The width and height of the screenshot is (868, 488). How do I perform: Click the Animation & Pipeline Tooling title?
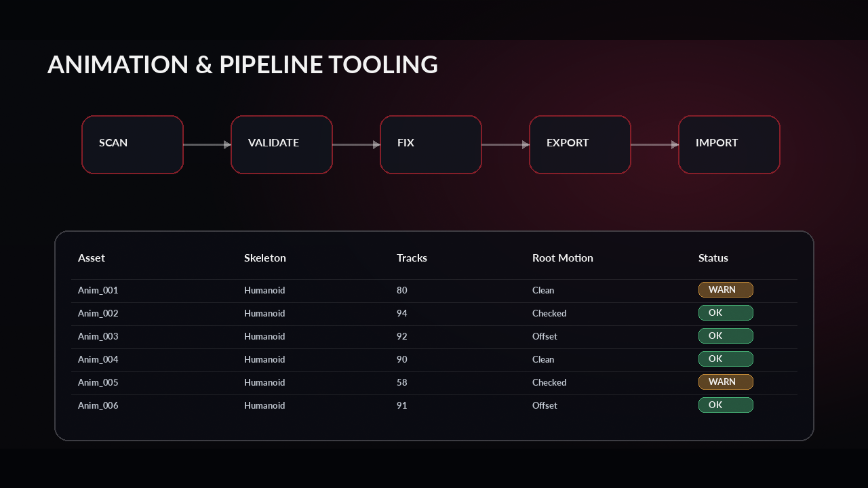243,64
